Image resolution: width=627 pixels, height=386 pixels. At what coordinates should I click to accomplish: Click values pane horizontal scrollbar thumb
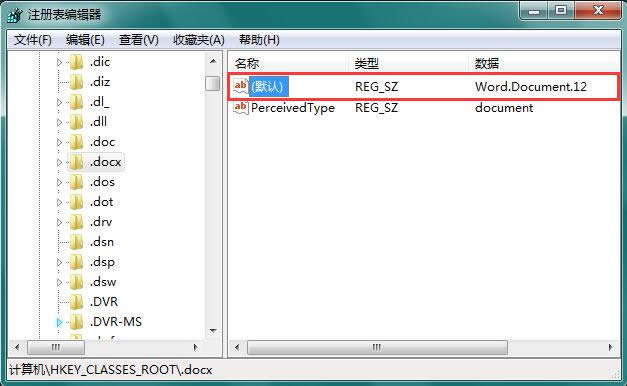377,347
